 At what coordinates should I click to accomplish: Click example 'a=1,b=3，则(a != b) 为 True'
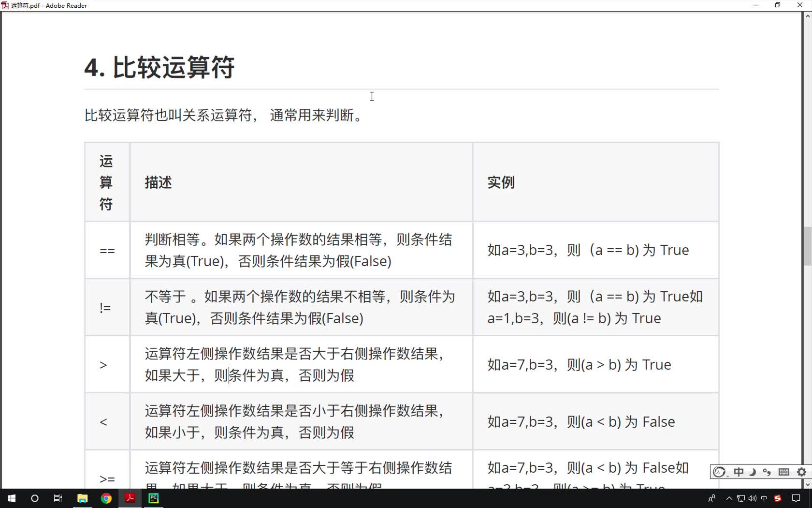tap(574, 318)
